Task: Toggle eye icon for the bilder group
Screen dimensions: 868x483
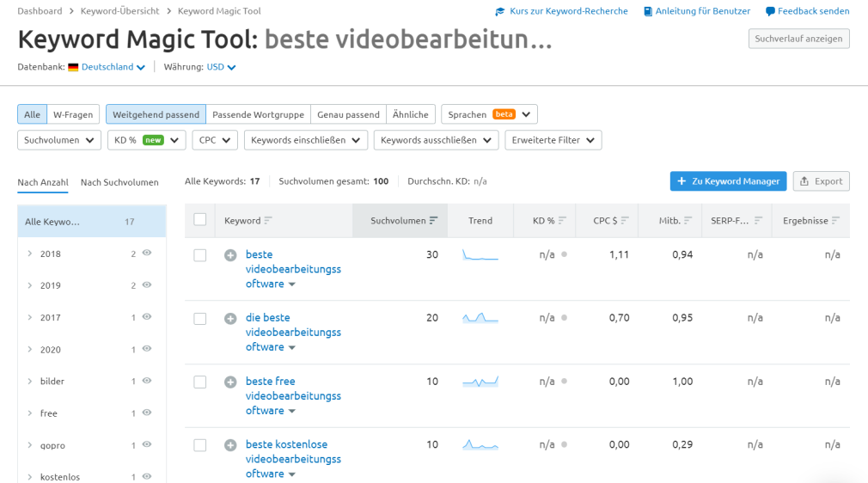Action: coord(147,381)
